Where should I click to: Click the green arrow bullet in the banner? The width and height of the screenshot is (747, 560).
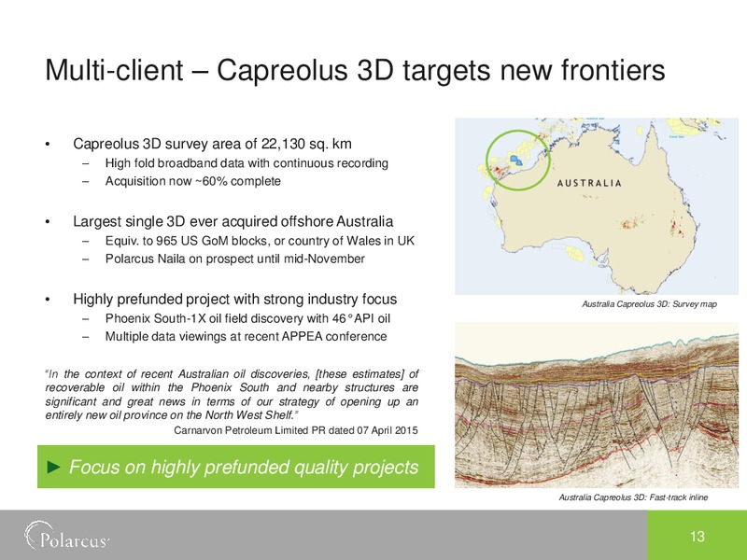pyautogui.click(x=54, y=468)
